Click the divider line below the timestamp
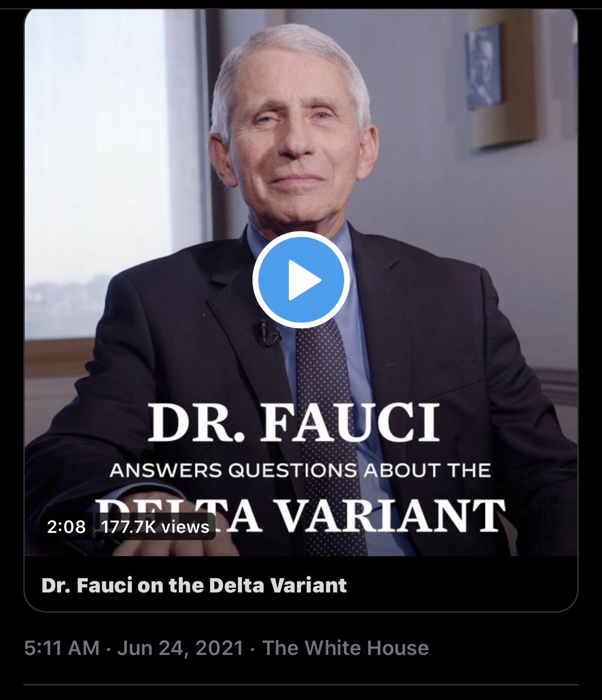The width and height of the screenshot is (602, 700). (x=301, y=684)
